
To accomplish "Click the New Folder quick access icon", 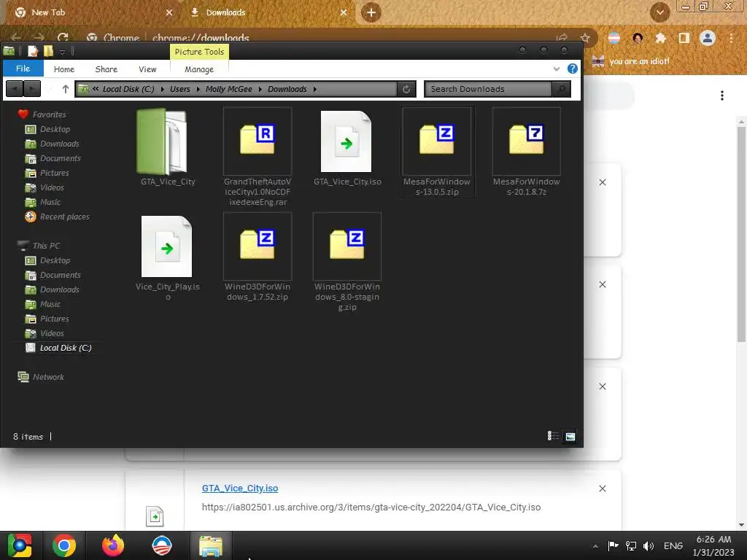I will [49, 51].
